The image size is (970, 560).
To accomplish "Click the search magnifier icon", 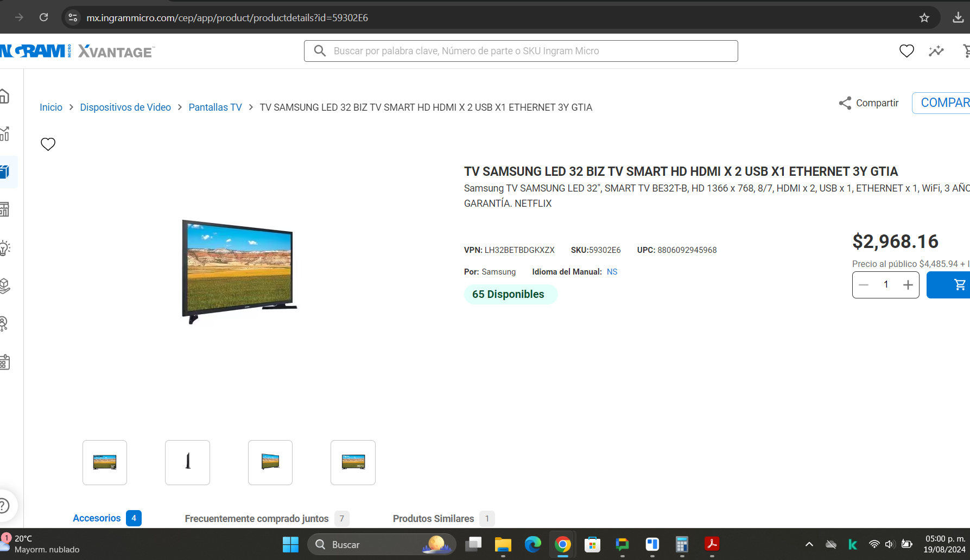I will pyautogui.click(x=320, y=51).
